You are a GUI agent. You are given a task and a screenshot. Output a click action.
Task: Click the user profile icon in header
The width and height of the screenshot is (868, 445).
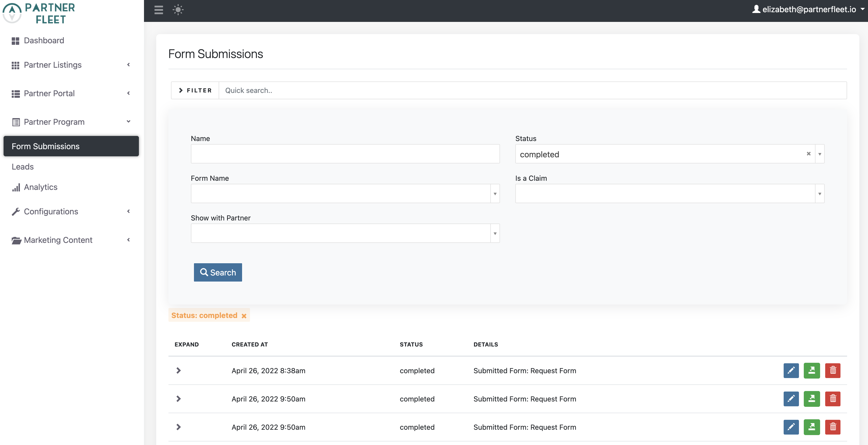[756, 9]
